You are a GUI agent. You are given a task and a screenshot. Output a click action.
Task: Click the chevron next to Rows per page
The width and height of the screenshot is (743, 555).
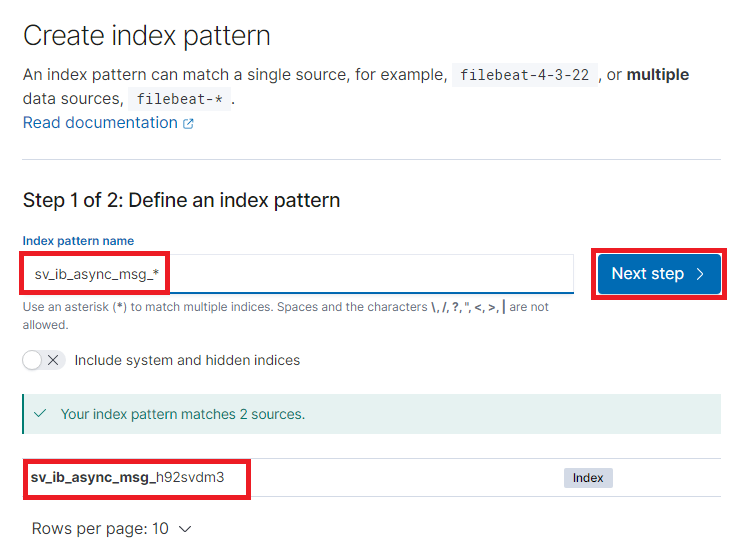point(184,529)
